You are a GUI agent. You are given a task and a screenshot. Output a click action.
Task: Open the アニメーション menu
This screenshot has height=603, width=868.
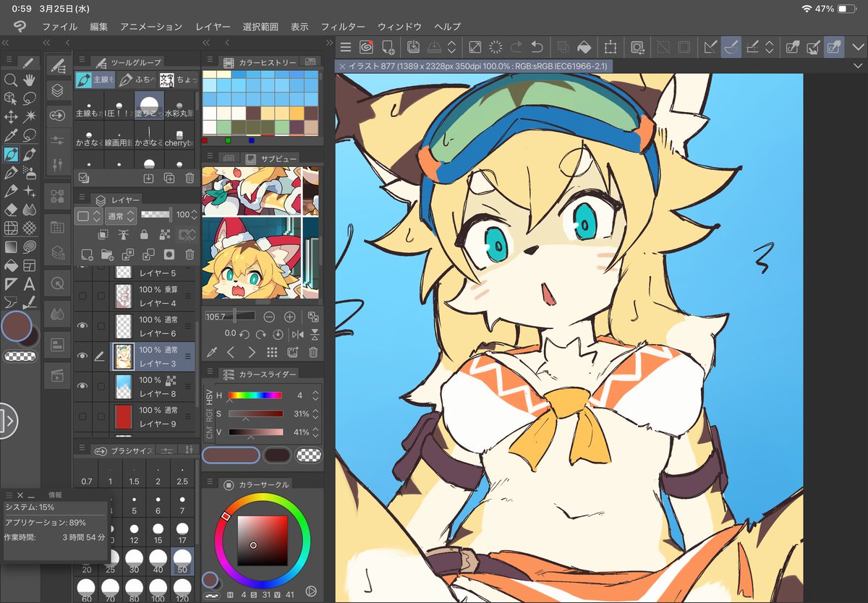pyautogui.click(x=151, y=27)
